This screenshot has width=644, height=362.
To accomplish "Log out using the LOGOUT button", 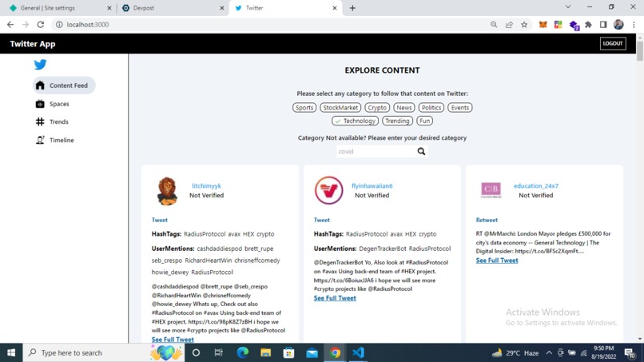I will tap(613, 44).
